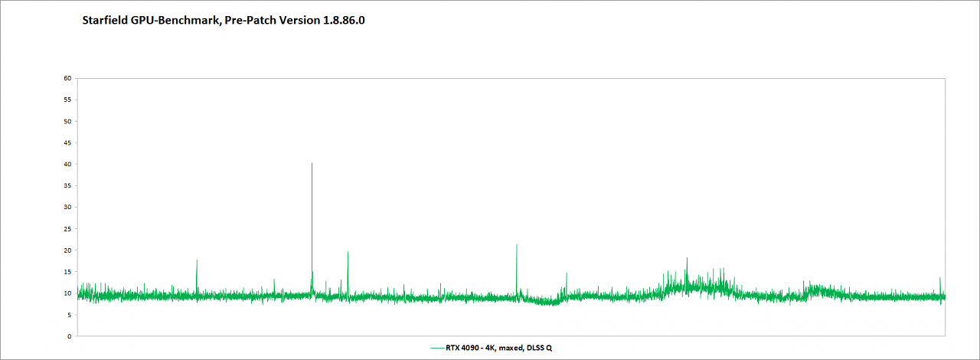Click the y-axis label 35
The width and height of the screenshot is (980, 360).
tap(67, 185)
